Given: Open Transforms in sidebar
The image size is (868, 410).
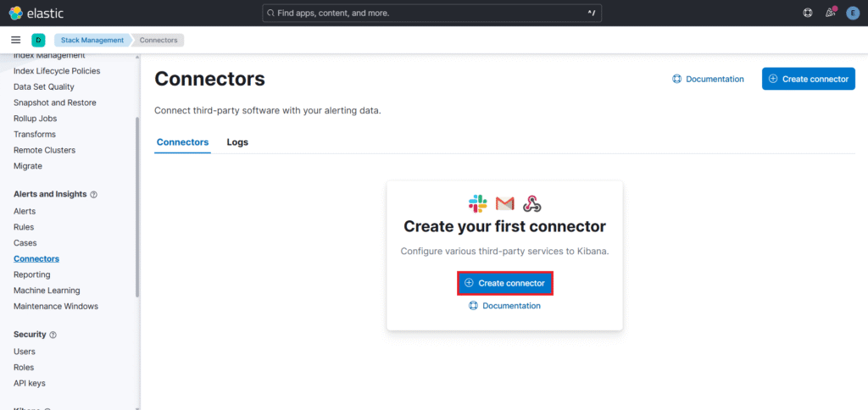Looking at the screenshot, I should tap(34, 135).
